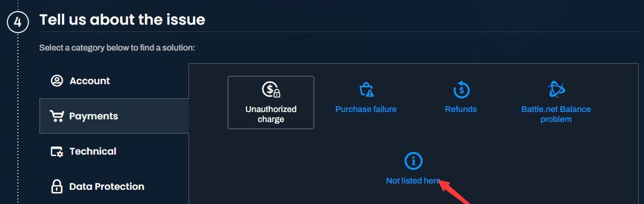
Task: Click the Tell us about the issue heading
Action: pyautogui.click(x=122, y=19)
